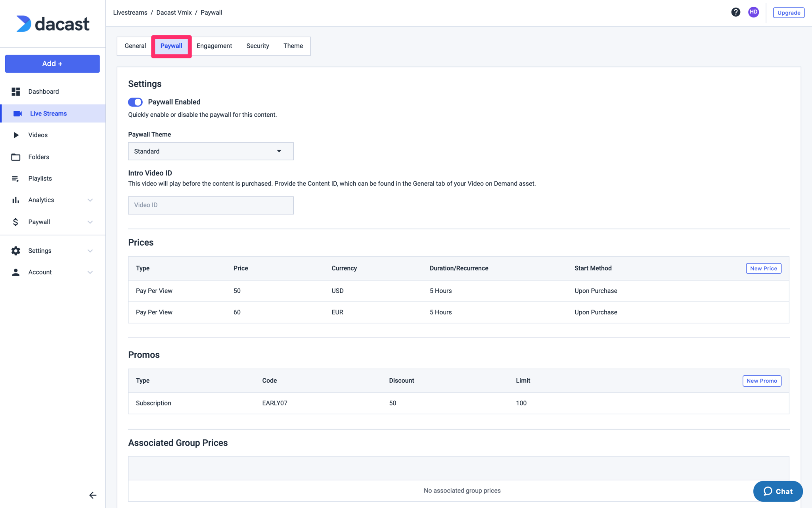Open the Videos section

[x=37, y=135]
